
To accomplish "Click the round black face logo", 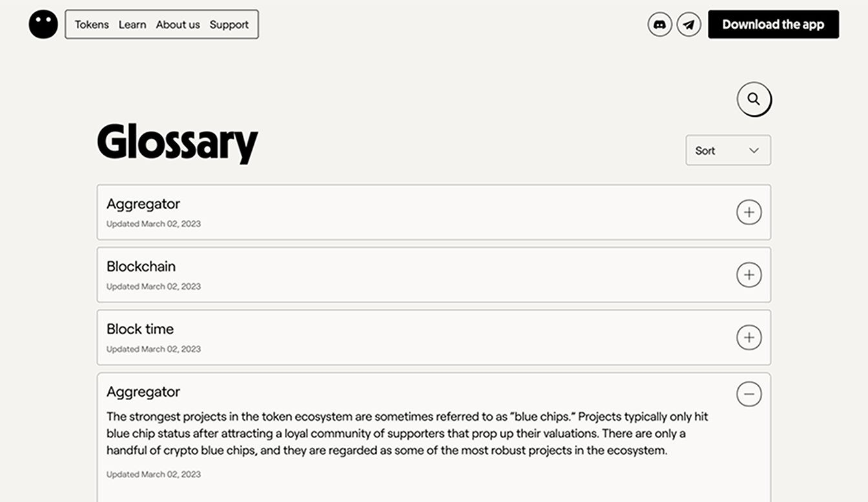I will 43,24.
